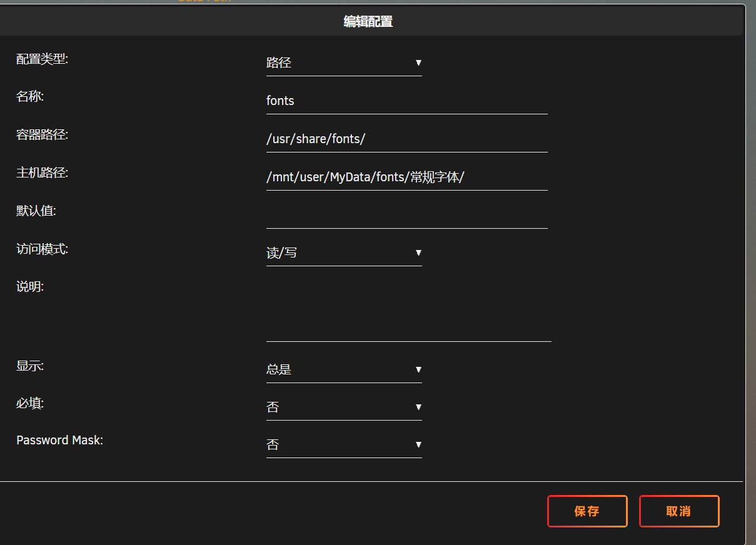Click the 配置类型 label text
Viewport: 756px width, 545px height.
click(x=43, y=59)
